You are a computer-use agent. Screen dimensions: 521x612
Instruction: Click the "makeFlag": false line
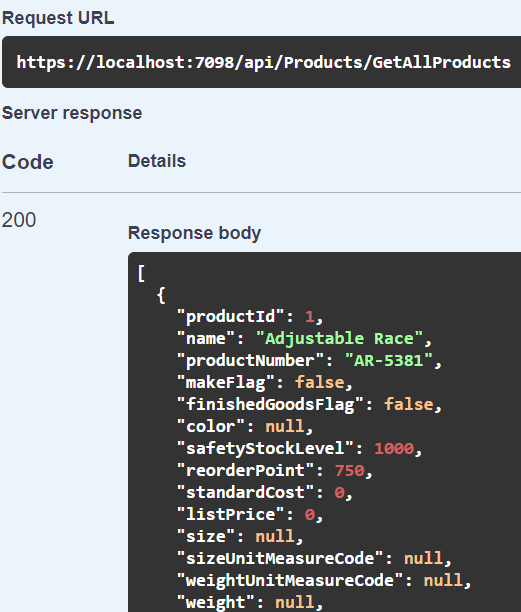pyautogui.click(x=265, y=382)
